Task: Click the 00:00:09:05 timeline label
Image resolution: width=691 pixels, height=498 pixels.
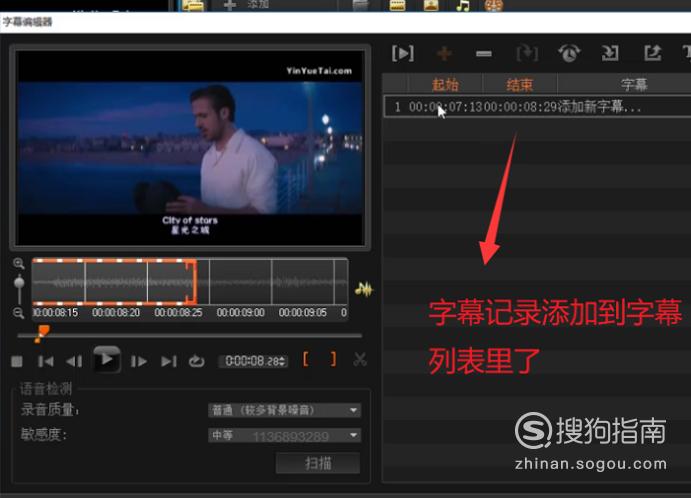Action: pos(303,312)
